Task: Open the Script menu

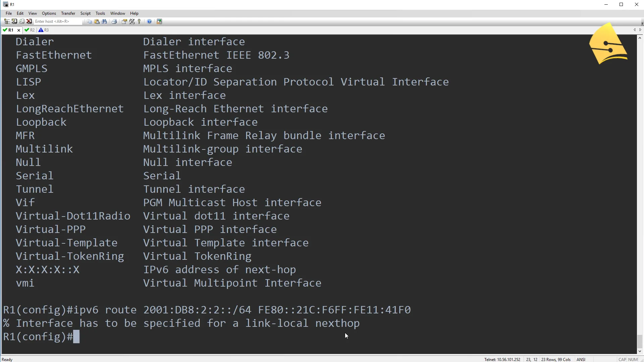Action: [x=86, y=13]
